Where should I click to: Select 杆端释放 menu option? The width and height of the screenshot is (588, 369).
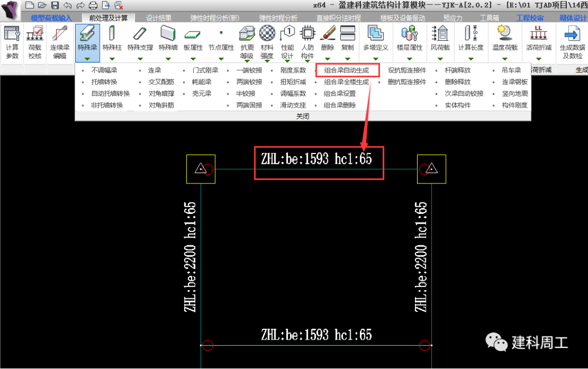point(457,70)
